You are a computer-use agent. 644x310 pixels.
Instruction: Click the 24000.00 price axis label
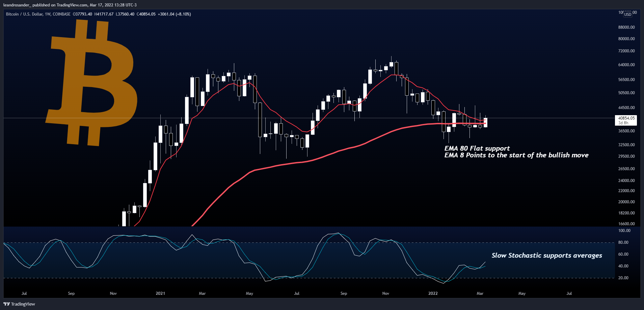pos(626,181)
